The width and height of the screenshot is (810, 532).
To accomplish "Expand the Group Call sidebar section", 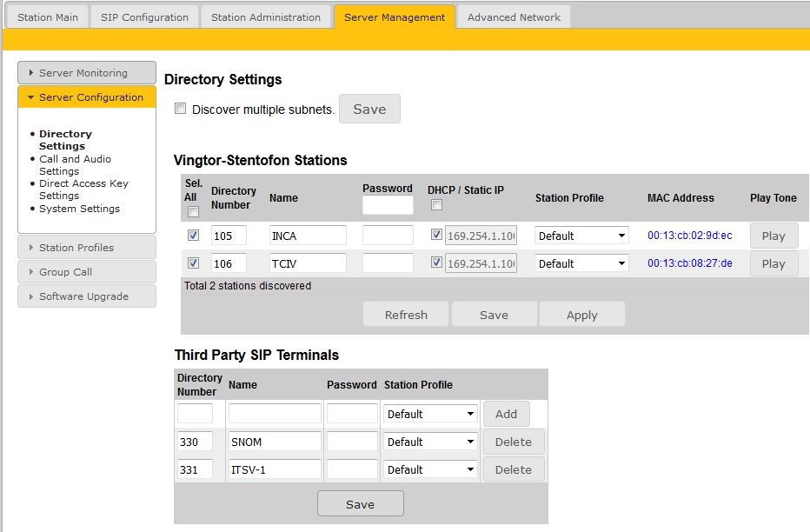I will coord(86,272).
